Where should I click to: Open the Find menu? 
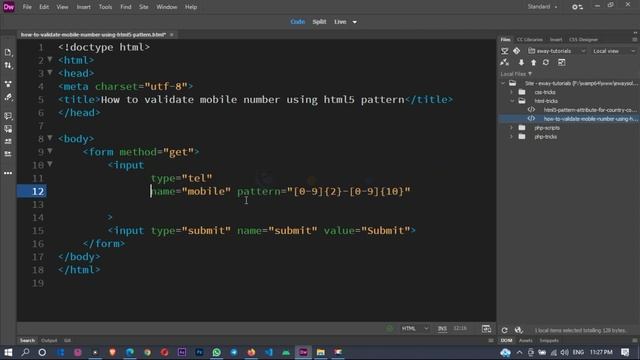[x=126, y=7]
